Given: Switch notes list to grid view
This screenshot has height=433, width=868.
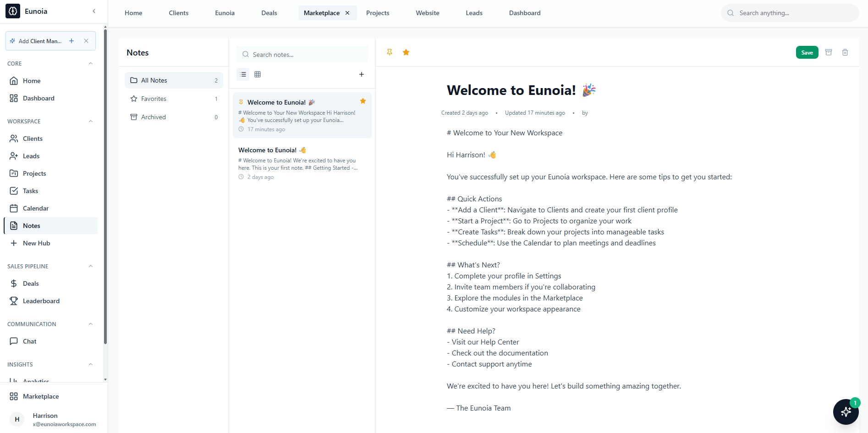Looking at the screenshot, I should pos(258,74).
